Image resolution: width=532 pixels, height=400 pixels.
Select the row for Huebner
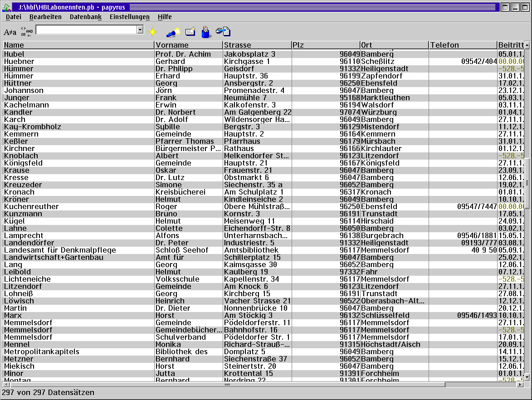click(x=264, y=61)
